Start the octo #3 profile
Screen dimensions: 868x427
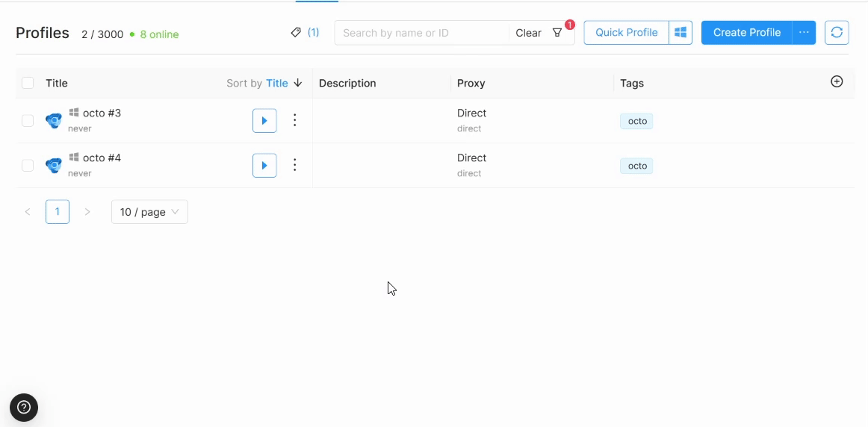click(264, 121)
